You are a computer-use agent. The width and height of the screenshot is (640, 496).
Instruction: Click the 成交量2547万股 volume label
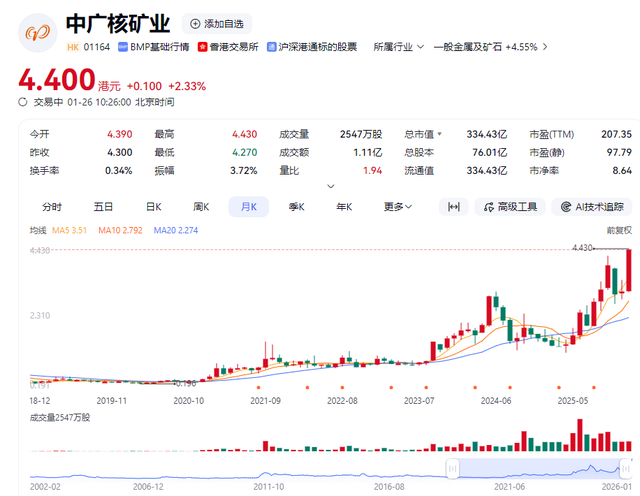pos(60,417)
